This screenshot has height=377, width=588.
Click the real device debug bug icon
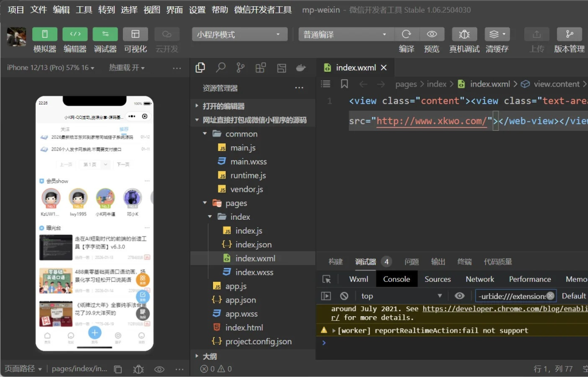click(464, 34)
